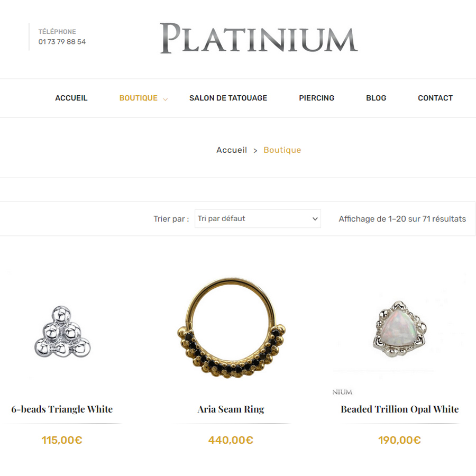Click the sort dropdown arrow
This screenshot has height=476, width=476.
pos(315,219)
